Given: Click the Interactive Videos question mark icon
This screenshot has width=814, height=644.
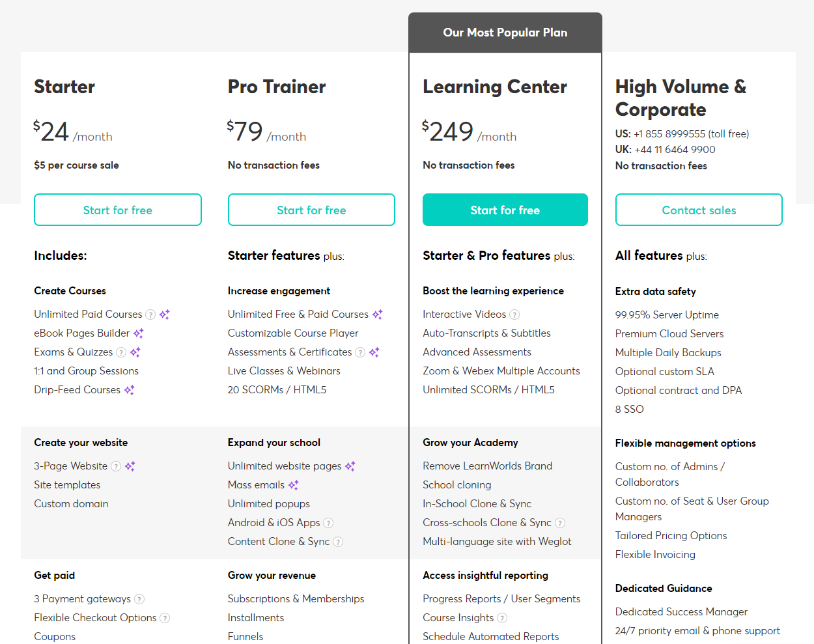Looking at the screenshot, I should [x=514, y=315].
